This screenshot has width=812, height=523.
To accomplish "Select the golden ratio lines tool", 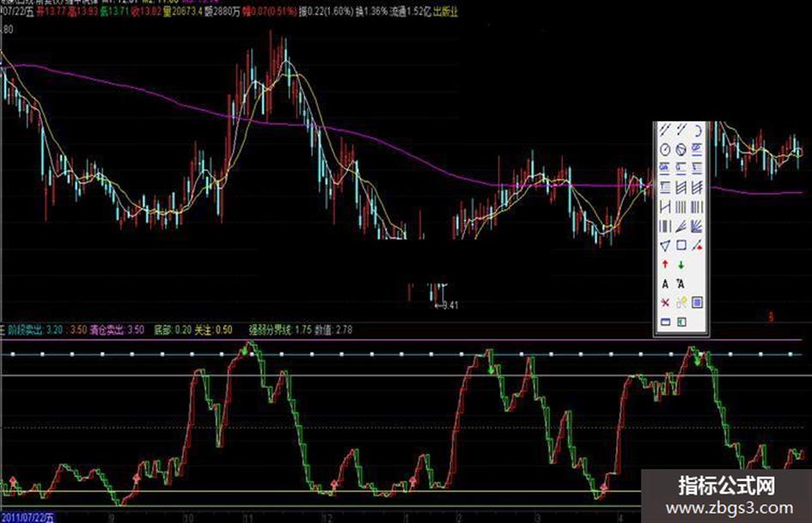I will coord(697,149).
